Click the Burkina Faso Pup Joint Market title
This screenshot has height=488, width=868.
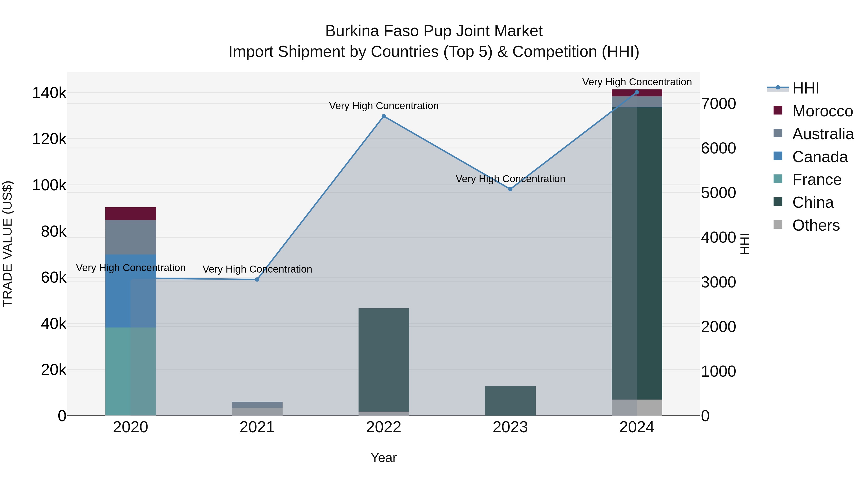(434, 31)
